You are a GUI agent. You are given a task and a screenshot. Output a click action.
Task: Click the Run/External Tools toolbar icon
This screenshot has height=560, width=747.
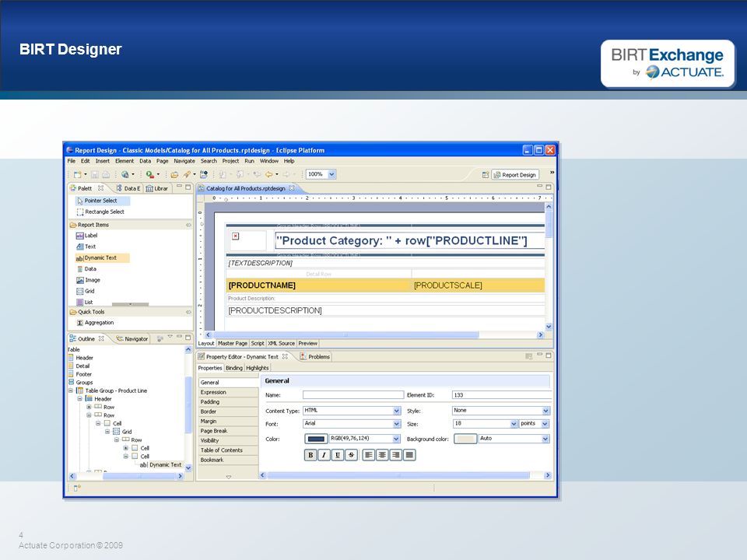(150, 175)
